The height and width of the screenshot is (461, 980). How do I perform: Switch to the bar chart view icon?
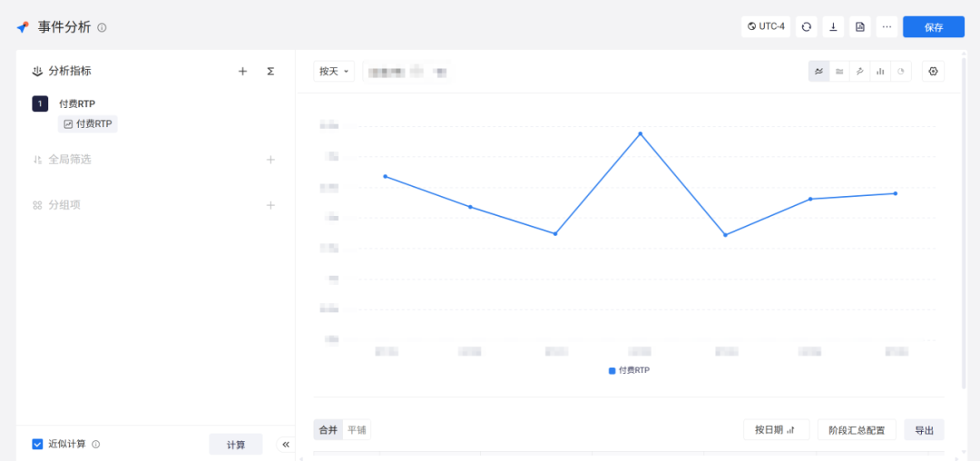tap(880, 71)
